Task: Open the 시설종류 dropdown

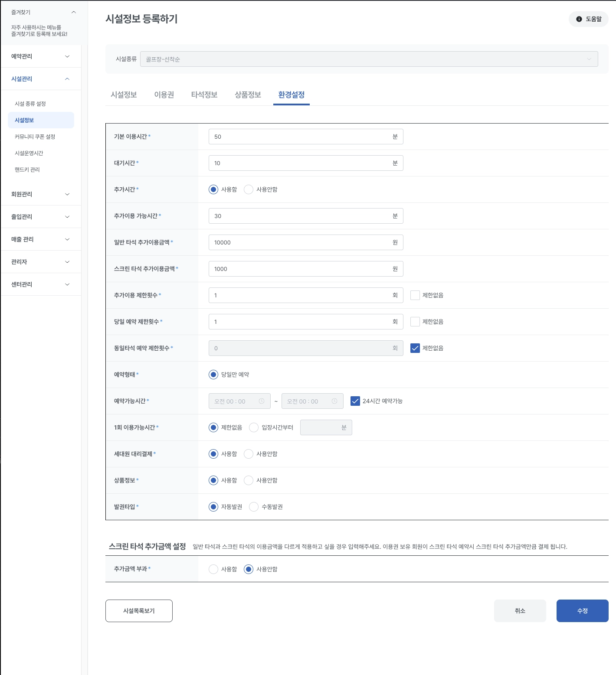Action: tap(369, 59)
